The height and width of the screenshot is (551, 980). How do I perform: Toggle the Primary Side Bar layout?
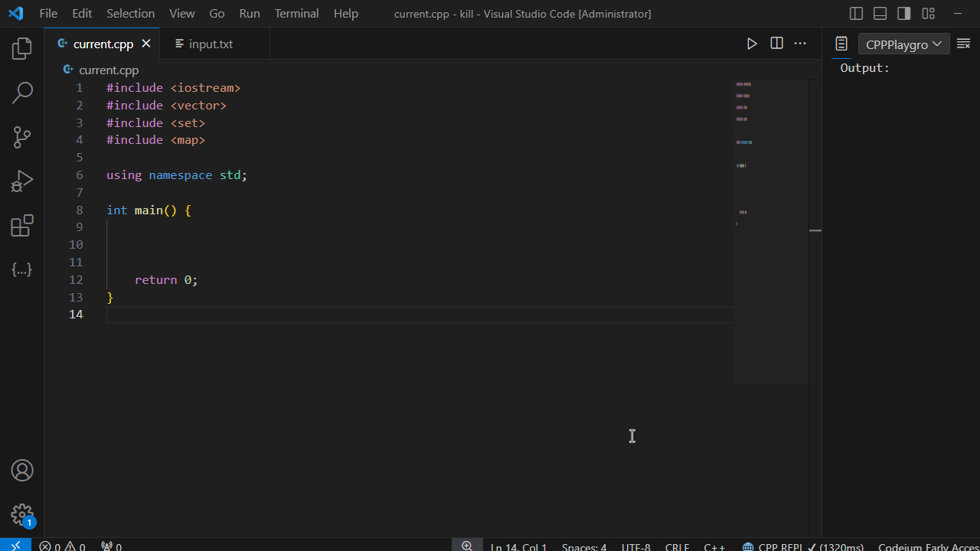[x=857, y=13]
